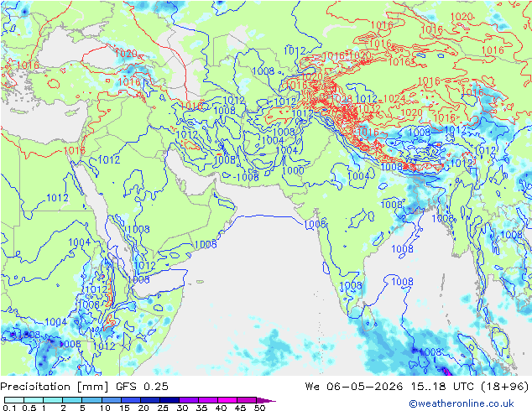Click the legend value "0.1"

pyautogui.click(x=9, y=408)
